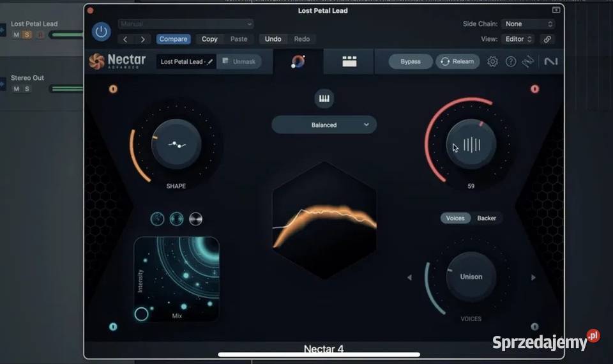Click the Nectar logo swirl icon

pos(96,61)
